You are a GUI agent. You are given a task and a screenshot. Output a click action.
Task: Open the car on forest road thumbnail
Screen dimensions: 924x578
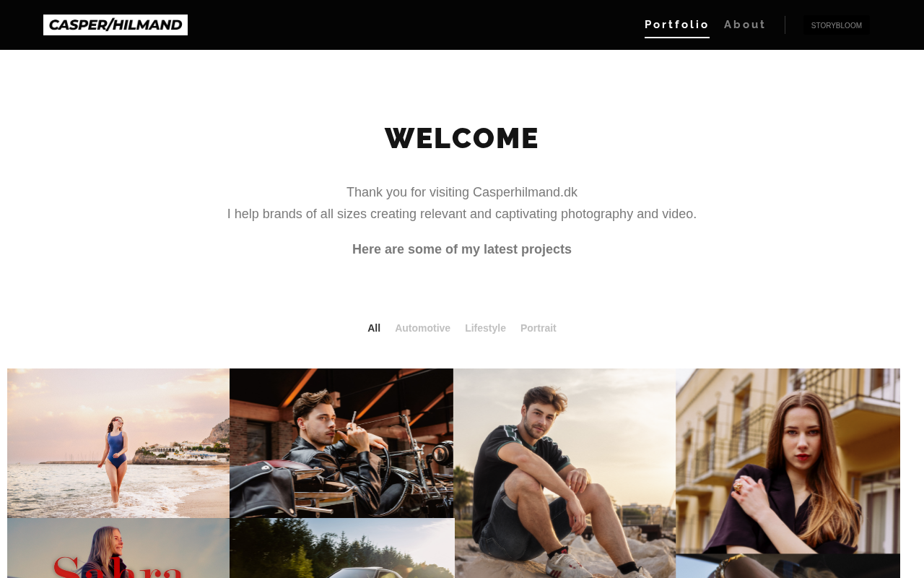341,548
